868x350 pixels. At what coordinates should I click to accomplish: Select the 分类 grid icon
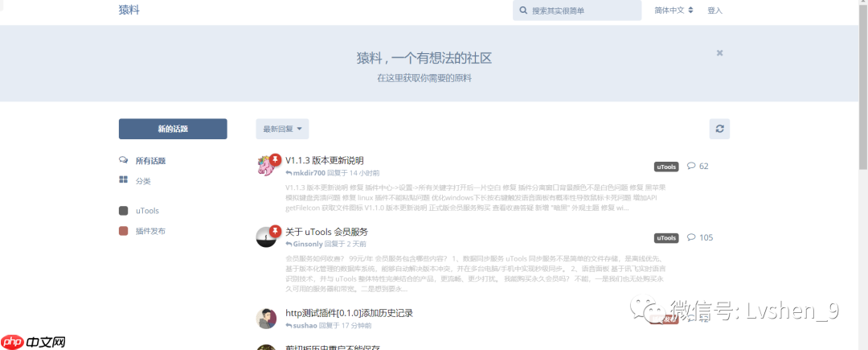pyautogui.click(x=124, y=180)
